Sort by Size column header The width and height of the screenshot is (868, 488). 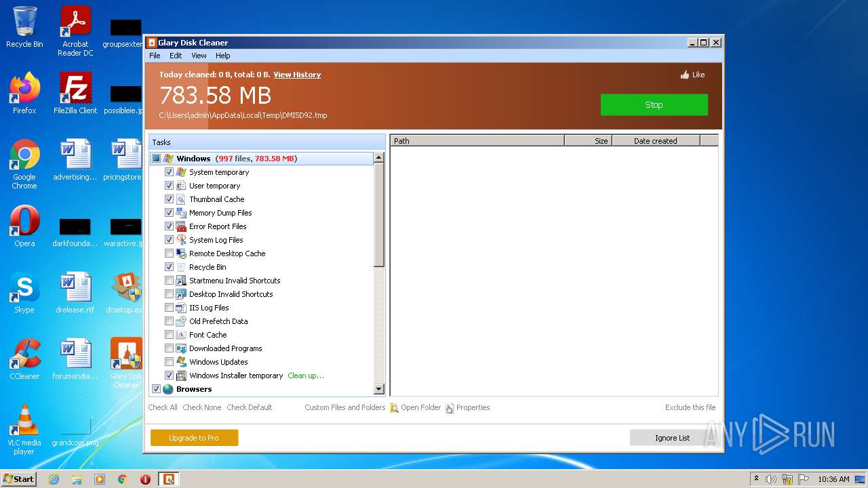coord(588,140)
